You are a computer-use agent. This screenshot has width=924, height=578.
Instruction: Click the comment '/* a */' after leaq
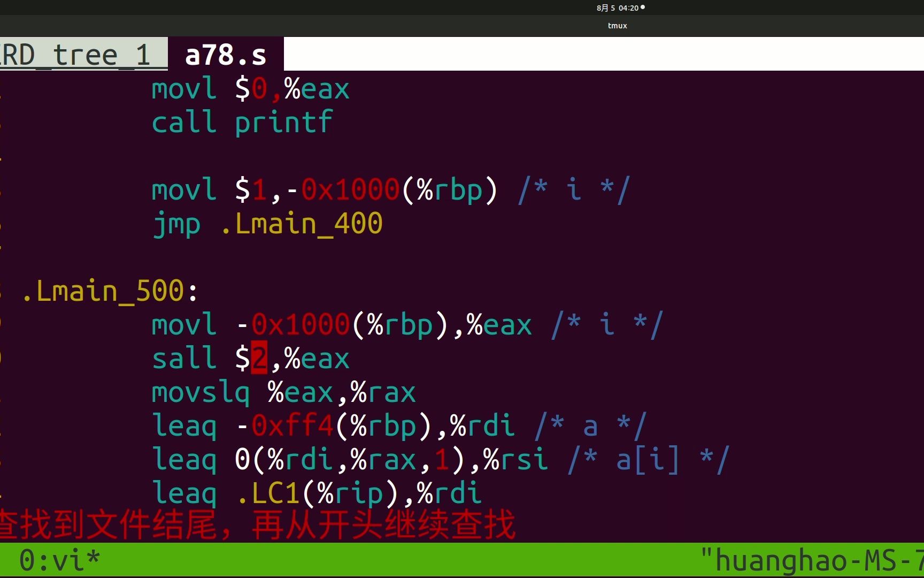point(591,426)
